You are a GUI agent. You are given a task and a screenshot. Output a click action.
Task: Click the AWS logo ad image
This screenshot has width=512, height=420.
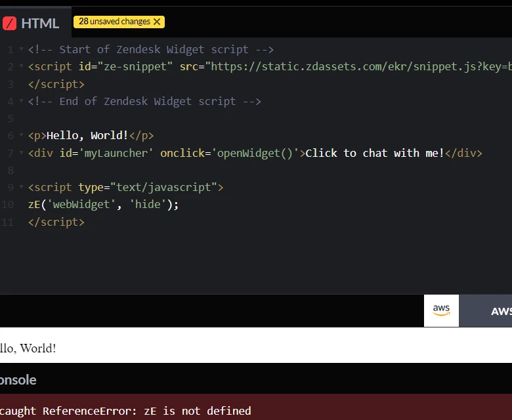click(441, 310)
